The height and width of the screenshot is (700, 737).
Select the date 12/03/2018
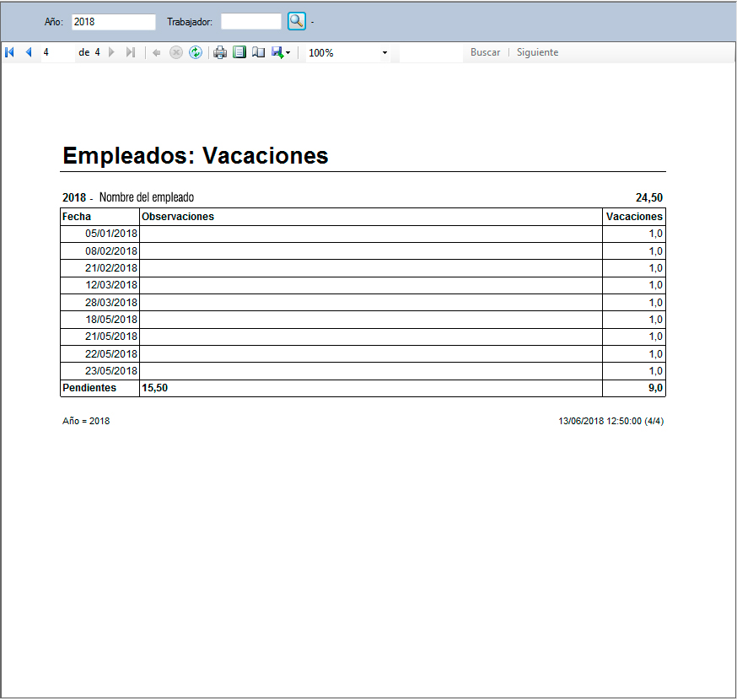pos(111,285)
